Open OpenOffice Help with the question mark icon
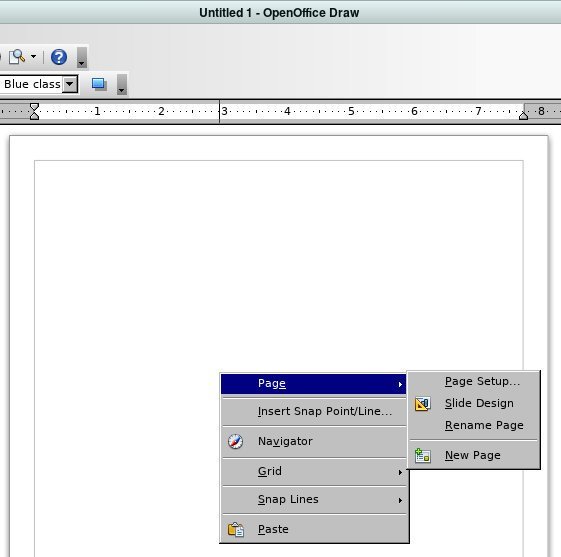 click(59, 57)
